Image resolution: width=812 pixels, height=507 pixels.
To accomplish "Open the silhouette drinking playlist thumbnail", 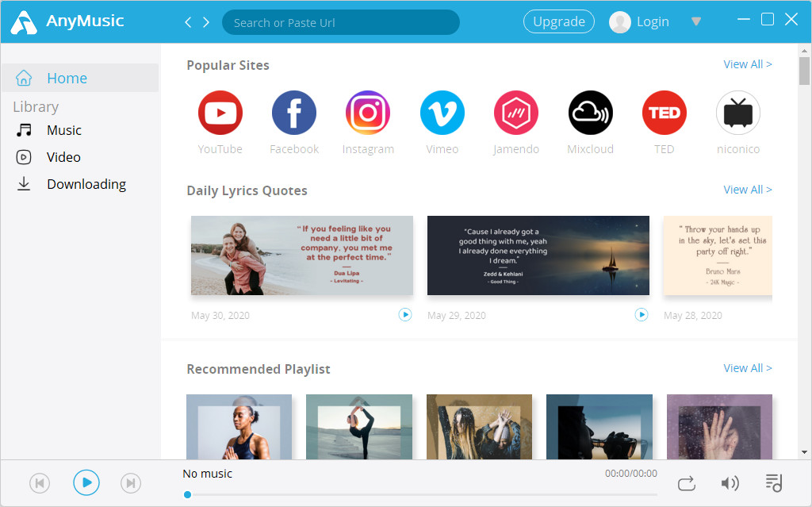I will pyautogui.click(x=599, y=427).
